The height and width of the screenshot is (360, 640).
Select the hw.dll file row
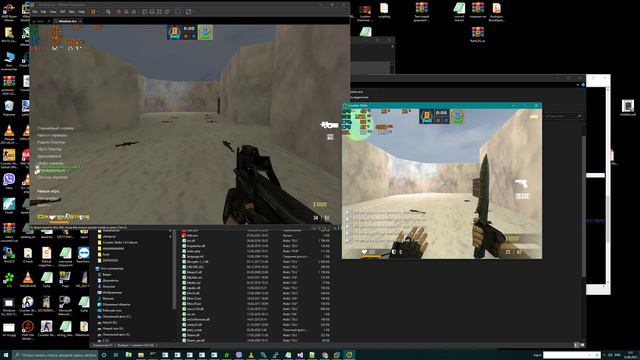[x=257, y=241]
